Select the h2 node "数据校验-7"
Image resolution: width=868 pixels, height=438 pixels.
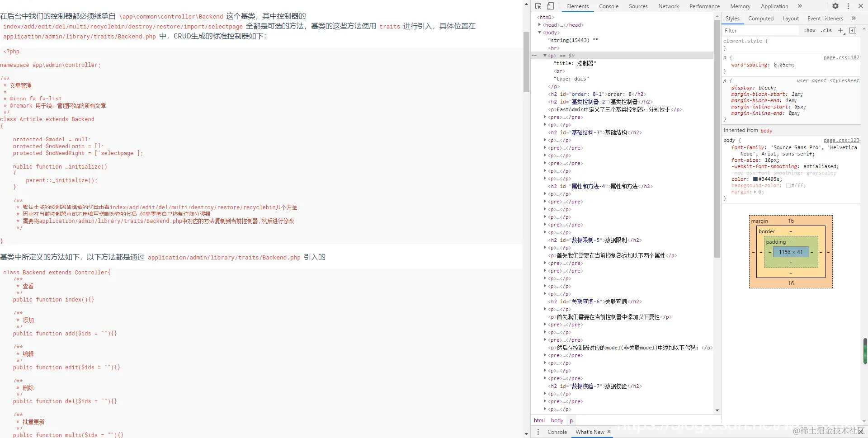click(595, 386)
